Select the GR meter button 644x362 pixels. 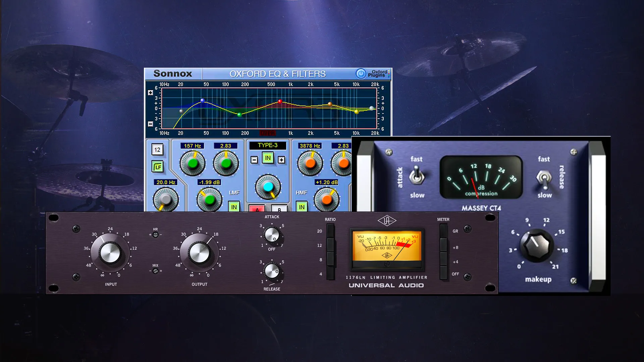444,231
